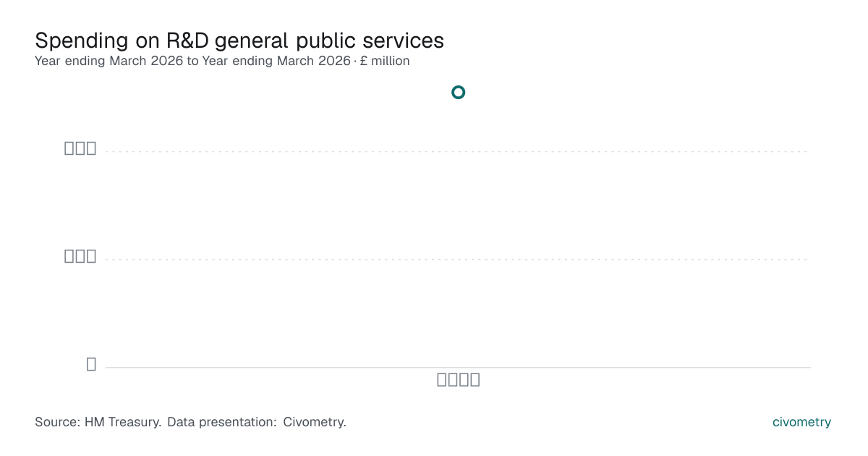The image size is (868, 456).
Task: Click the empty plot area below gridlines
Action: (458, 313)
